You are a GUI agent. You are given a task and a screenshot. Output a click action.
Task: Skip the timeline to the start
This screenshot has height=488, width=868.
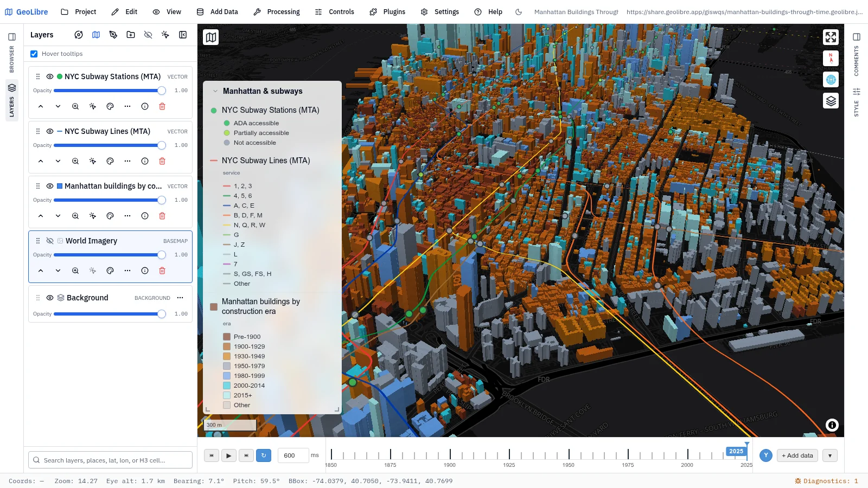[212, 455]
